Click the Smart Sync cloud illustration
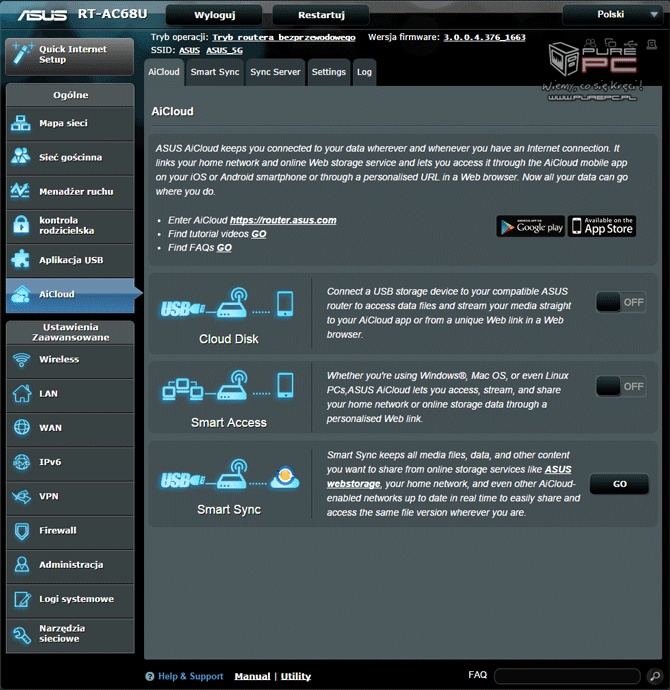Screen dimensions: 670x690 (230, 474)
